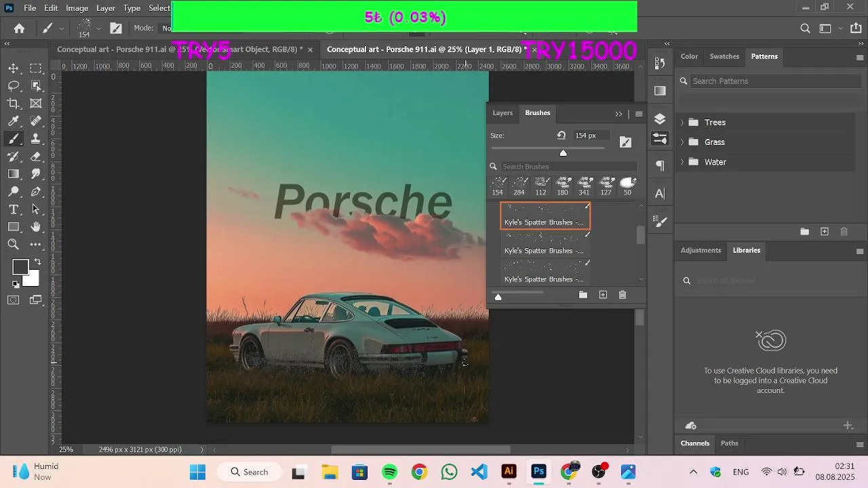Screen dimensions: 868x488
Task: Select the Pen tool
Action: click(36, 192)
